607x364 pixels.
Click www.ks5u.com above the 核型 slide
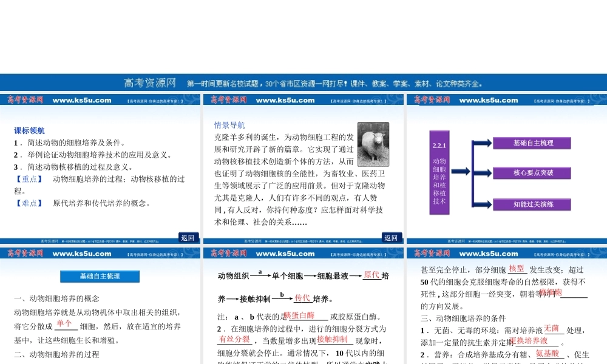point(489,254)
